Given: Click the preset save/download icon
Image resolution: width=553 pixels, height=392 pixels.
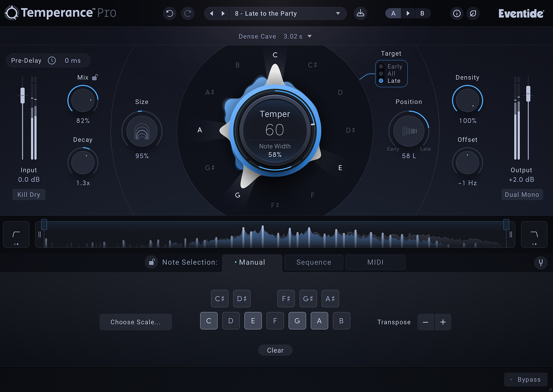Looking at the screenshot, I should tap(360, 13).
